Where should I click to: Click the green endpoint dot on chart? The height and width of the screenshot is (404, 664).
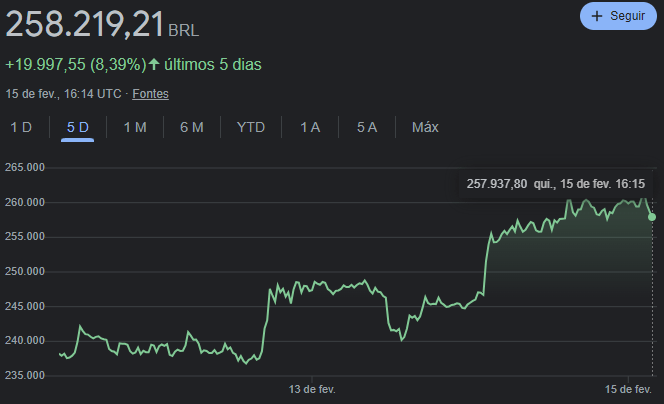click(x=652, y=216)
